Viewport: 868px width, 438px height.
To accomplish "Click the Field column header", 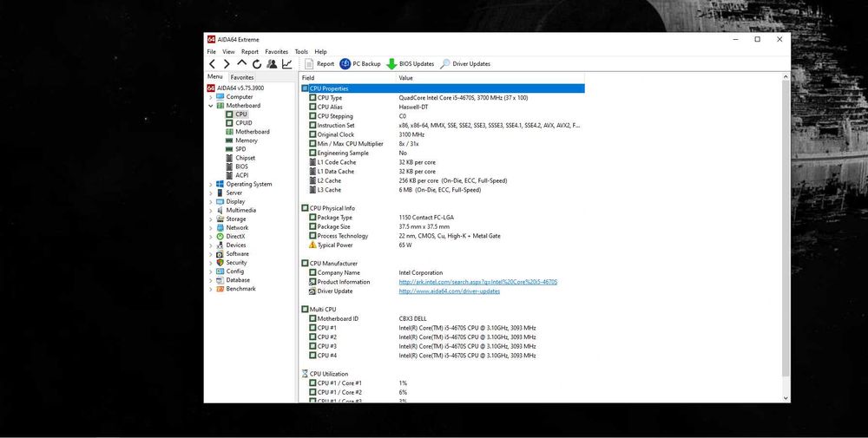I will (348, 78).
